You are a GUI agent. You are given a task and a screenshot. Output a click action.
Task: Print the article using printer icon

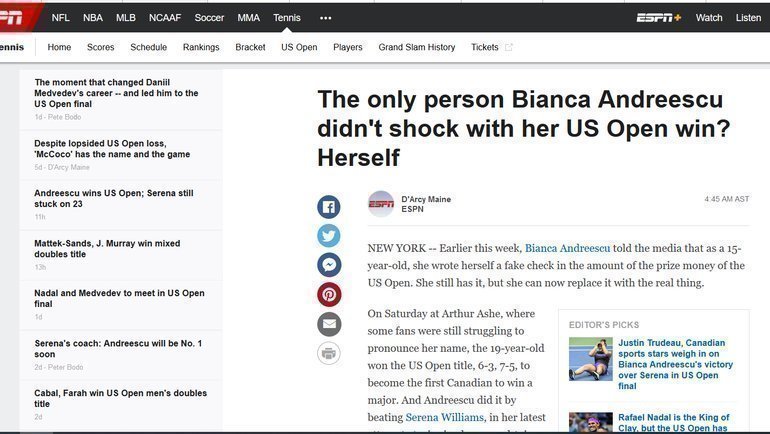point(329,353)
